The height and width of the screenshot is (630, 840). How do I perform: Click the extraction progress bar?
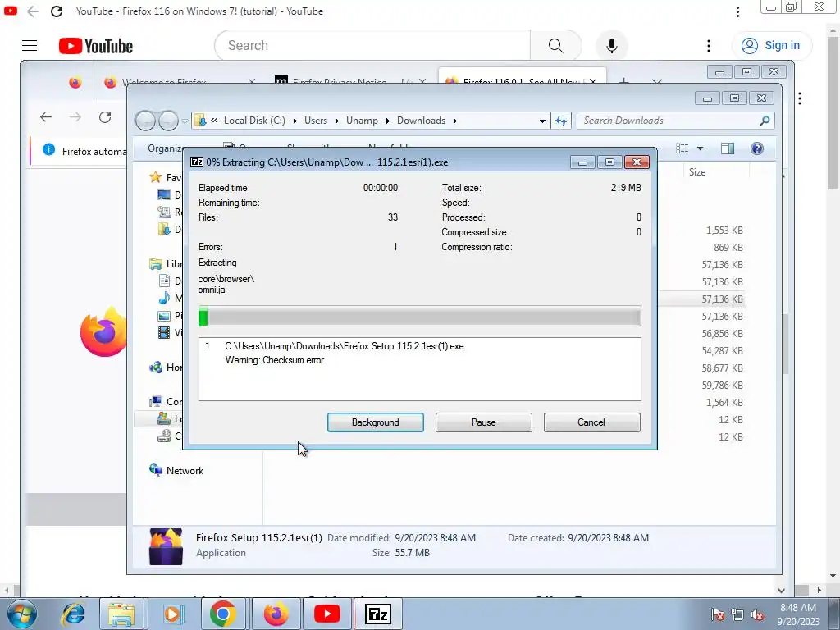(x=419, y=316)
